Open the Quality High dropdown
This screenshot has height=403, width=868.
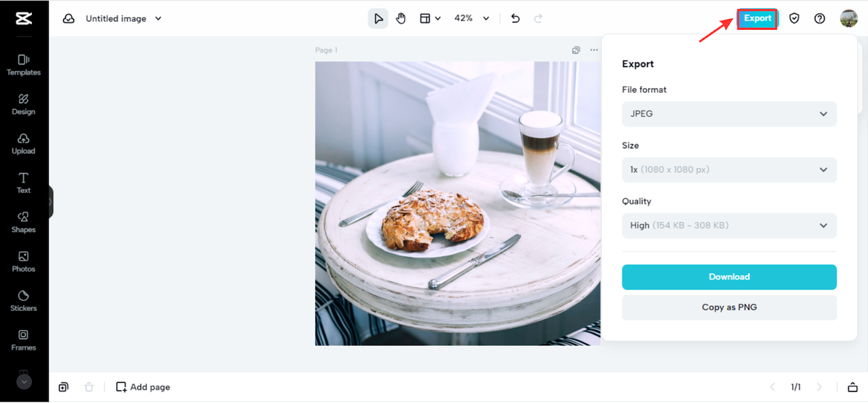(x=729, y=226)
